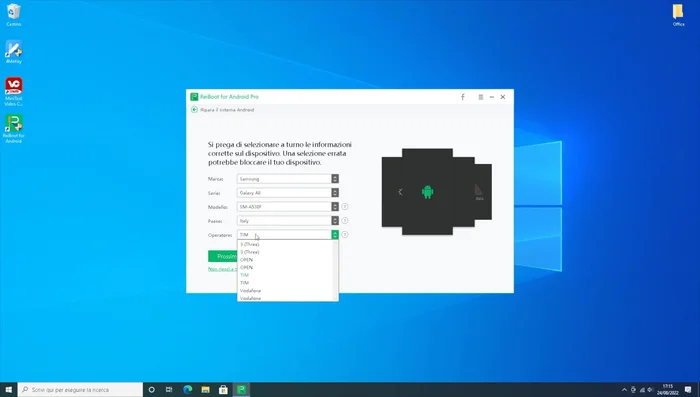Image resolution: width=700 pixels, height=397 pixels.
Task: Select the Office folder on the desktop
Action: 678,15
